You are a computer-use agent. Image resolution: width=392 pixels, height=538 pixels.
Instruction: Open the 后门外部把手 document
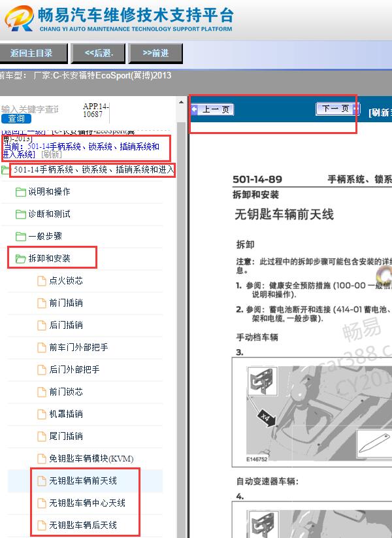[x=74, y=369]
